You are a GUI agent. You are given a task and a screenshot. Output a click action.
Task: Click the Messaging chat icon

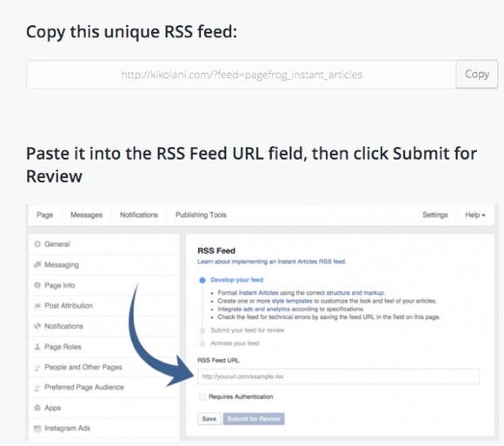[x=37, y=264]
